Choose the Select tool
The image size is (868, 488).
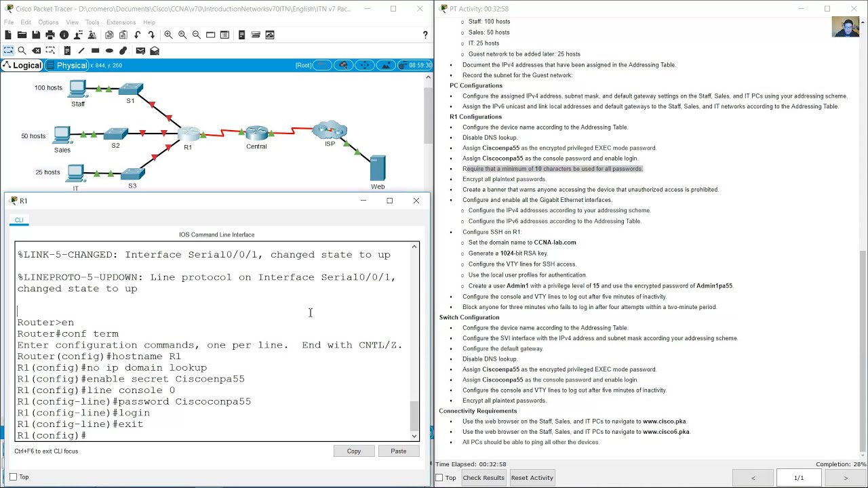pyautogui.click(x=8, y=50)
